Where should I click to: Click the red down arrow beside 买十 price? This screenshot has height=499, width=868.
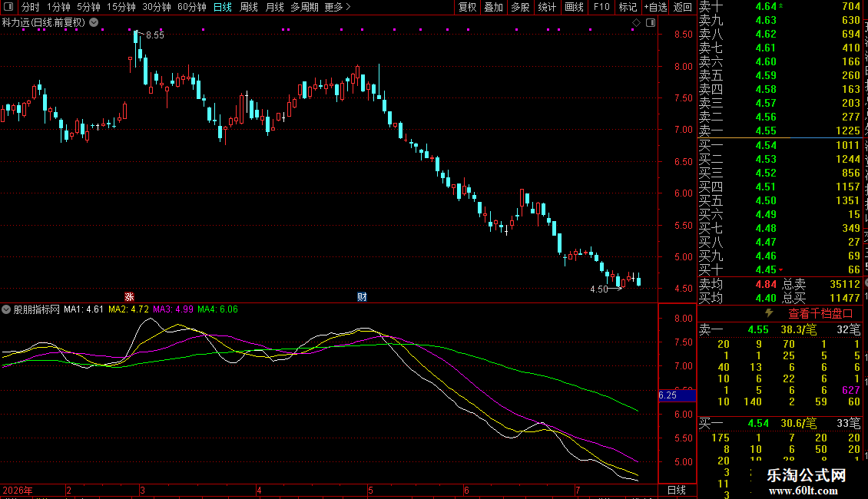[x=781, y=270]
